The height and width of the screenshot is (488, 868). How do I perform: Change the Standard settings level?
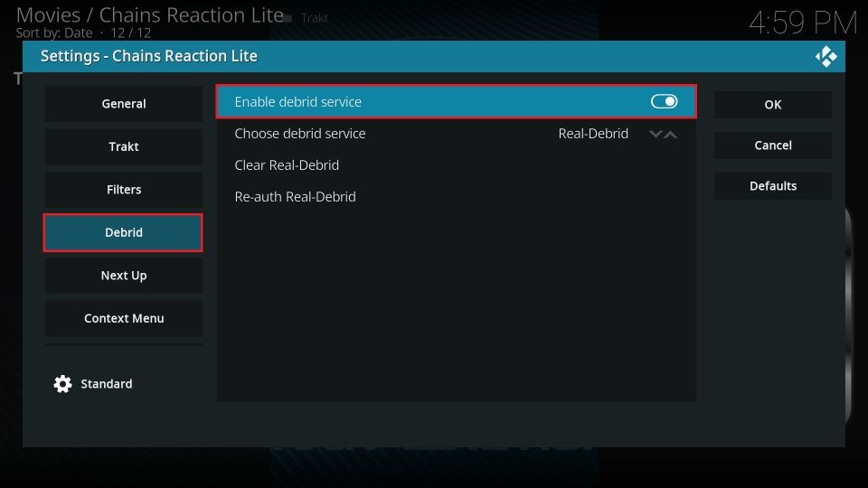[x=93, y=384]
